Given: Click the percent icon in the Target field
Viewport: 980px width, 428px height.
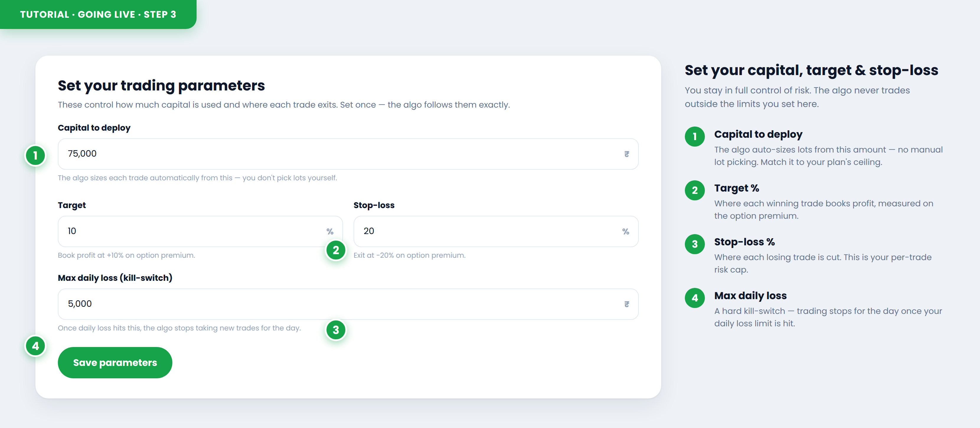Looking at the screenshot, I should point(330,231).
